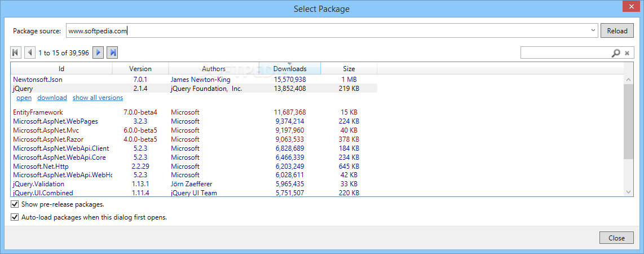The height and width of the screenshot is (254, 644).
Task: Close the Select Package window
Action: (x=630, y=7)
